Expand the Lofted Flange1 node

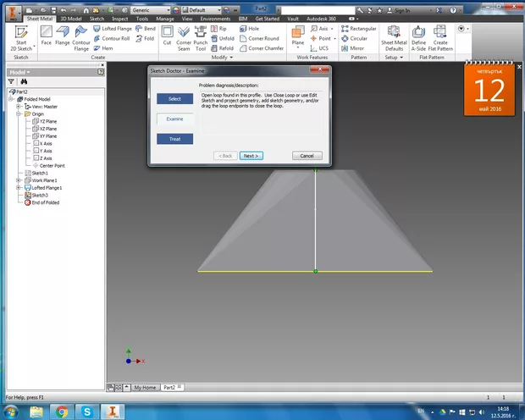(19, 187)
